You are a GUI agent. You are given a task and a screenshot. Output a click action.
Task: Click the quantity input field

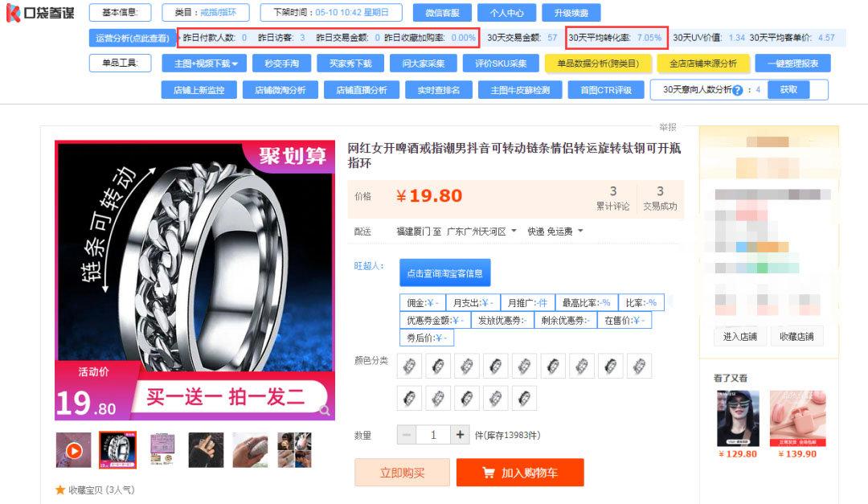tap(433, 436)
